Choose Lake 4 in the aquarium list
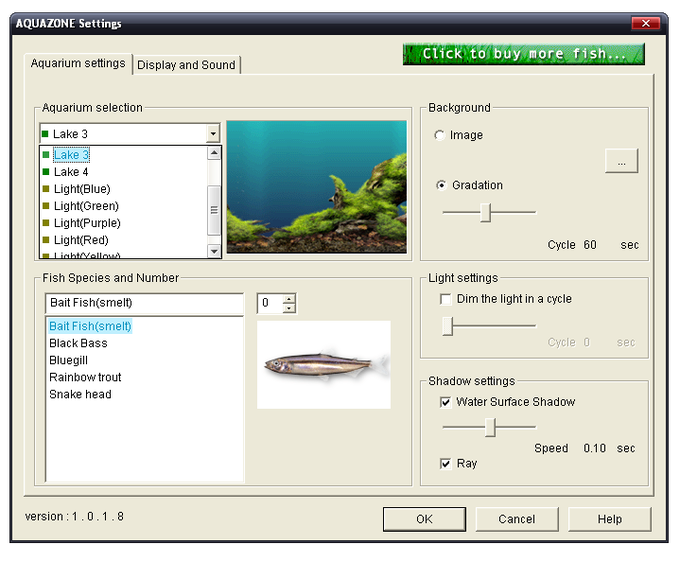 tap(71, 172)
